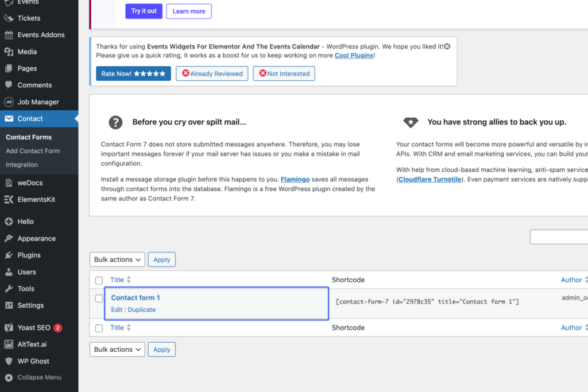Click the Collapse Menu arrow icon
This screenshot has width=588, height=392.
pos(9,378)
